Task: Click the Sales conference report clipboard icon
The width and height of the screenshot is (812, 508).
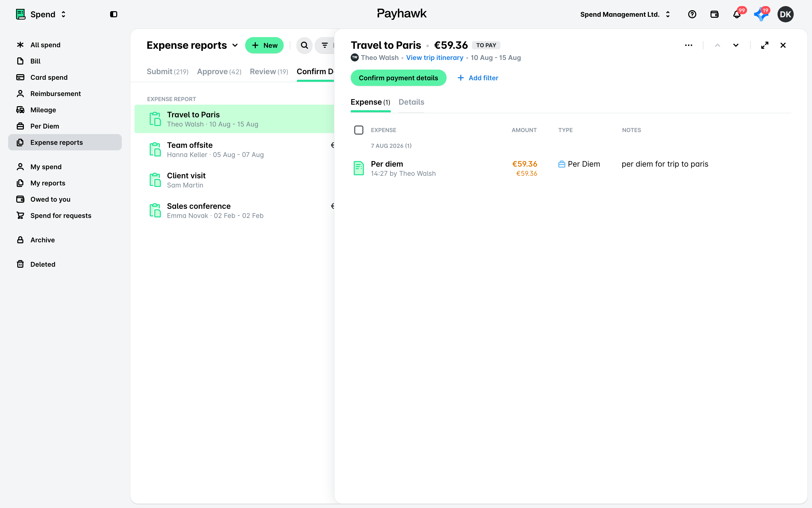Action: (155, 210)
